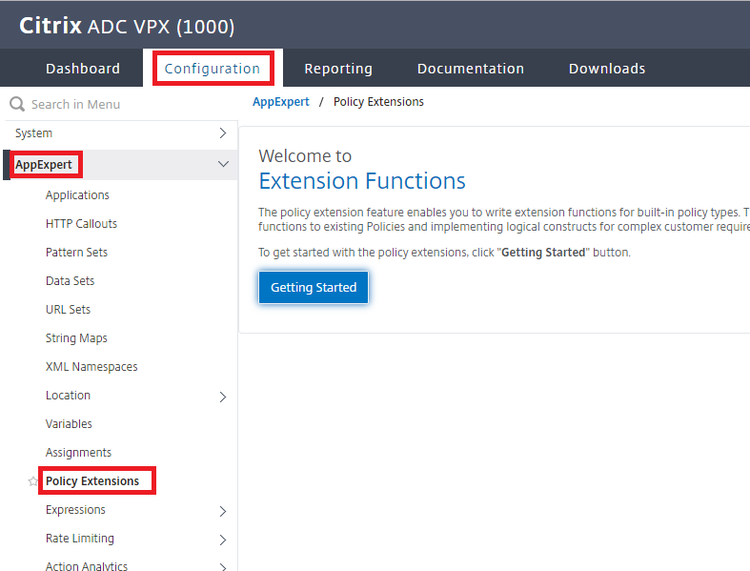Viewport: 750px width, 571px height.
Task: Select Pattern Sets menu item
Action: [x=77, y=253]
